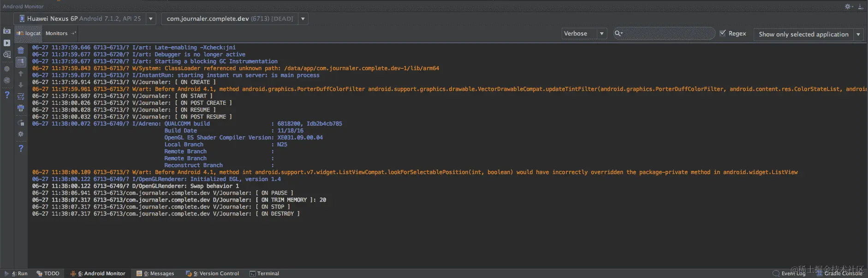Click the up arrow stack trace icon

tap(21, 73)
